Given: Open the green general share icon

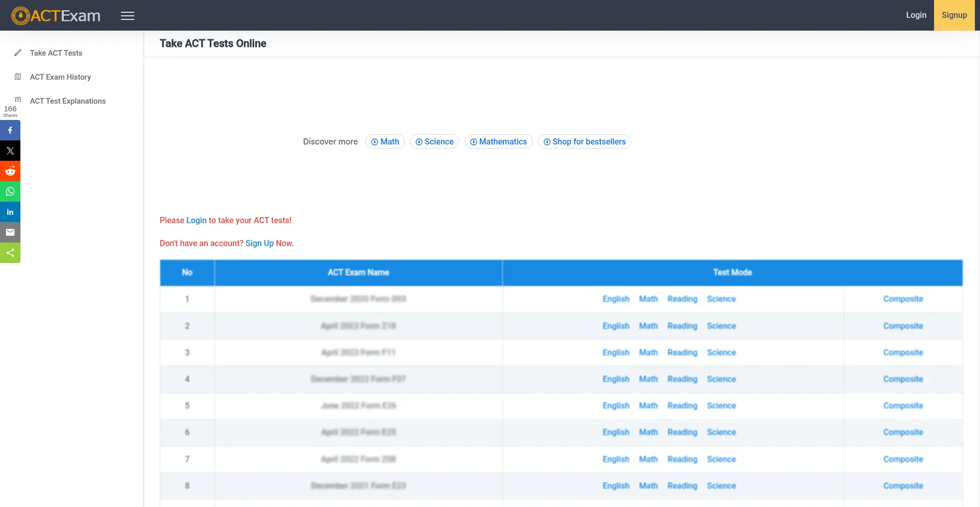Looking at the screenshot, I should pyautogui.click(x=10, y=253).
